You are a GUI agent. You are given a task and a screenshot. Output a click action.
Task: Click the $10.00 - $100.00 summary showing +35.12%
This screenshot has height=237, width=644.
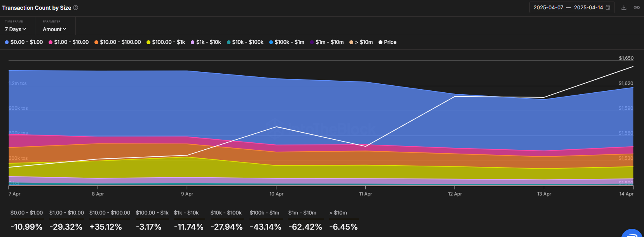coord(110,220)
